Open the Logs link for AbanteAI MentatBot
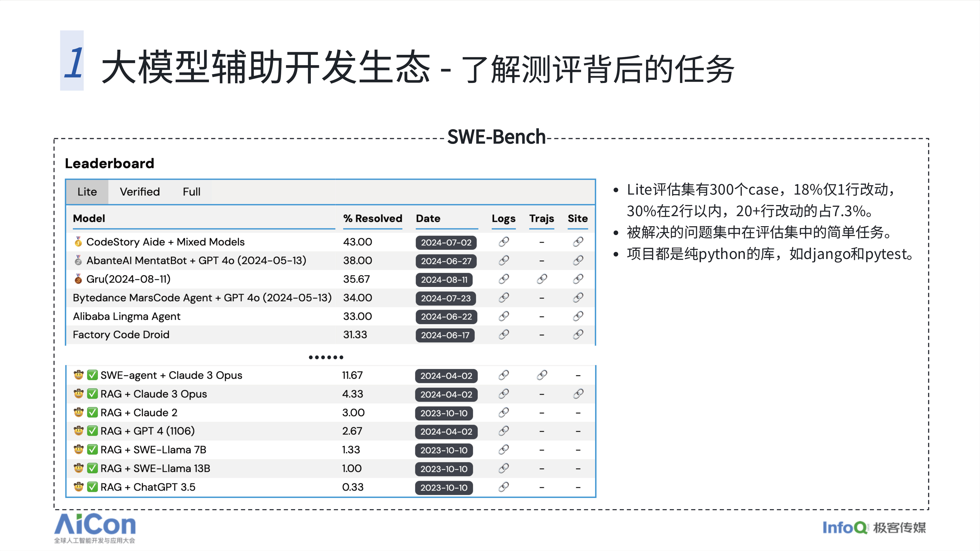 pyautogui.click(x=504, y=260)
